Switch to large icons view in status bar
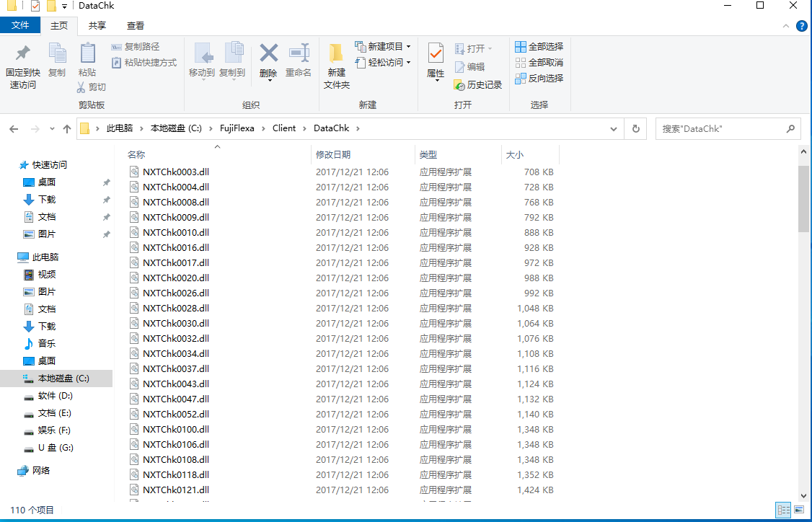This screenshot has height=522, width=812. click(x=800, y=510)
